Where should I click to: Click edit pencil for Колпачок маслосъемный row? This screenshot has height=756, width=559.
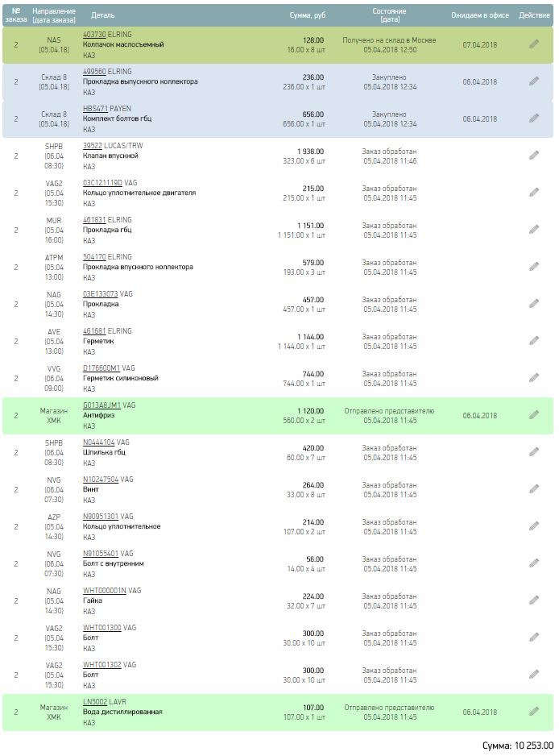click(x=534, y=44)
